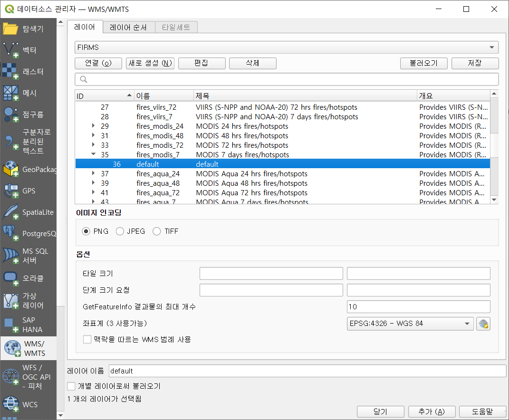This screenshot has width=509, height=420.
Task: Expand the fires_modis_72 tree row
Action: (93, 144)
